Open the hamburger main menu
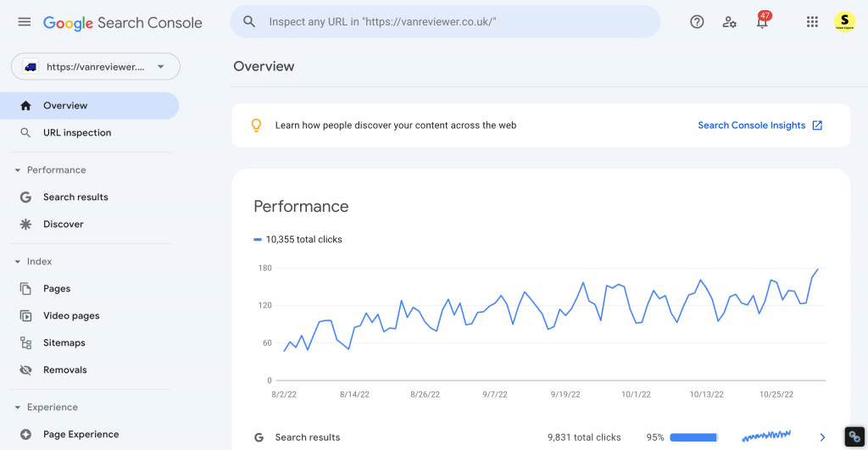Screen dimensions: 868x450 click(x=25, y=22)
